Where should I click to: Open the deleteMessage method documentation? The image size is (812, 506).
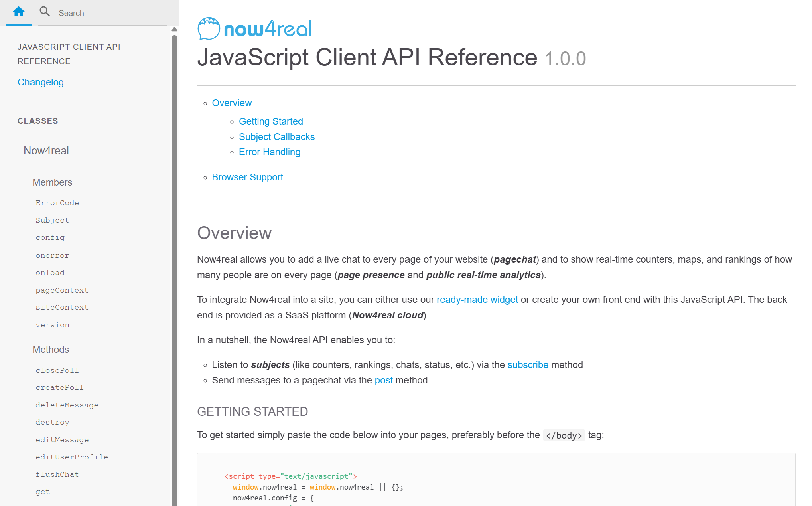[67, 405]
